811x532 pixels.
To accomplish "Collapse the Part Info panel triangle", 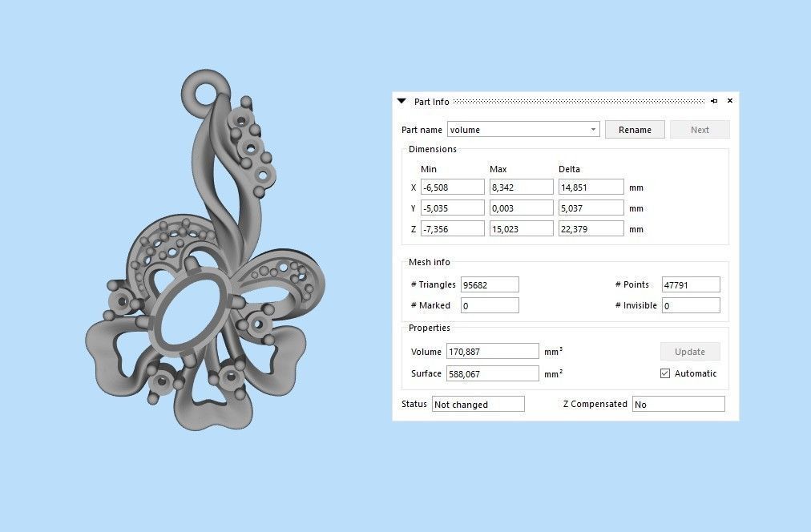I will (x=401, y=101).
